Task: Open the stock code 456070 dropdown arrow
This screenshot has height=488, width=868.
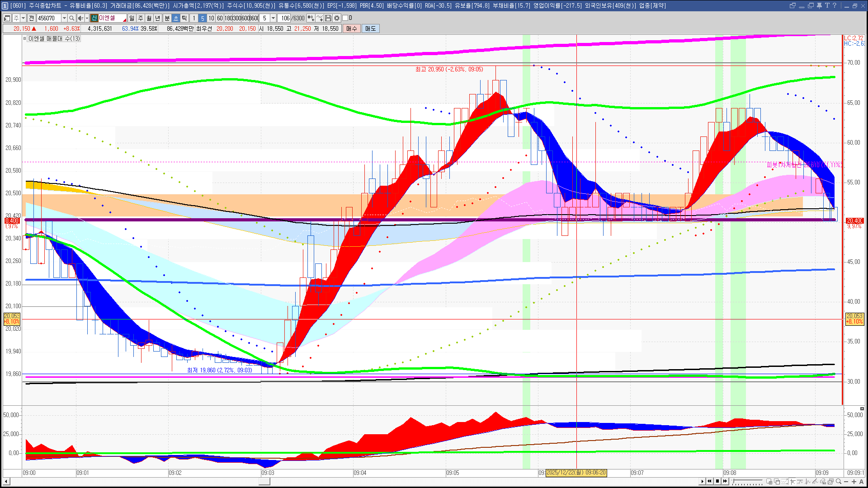Action: point(64,18)
